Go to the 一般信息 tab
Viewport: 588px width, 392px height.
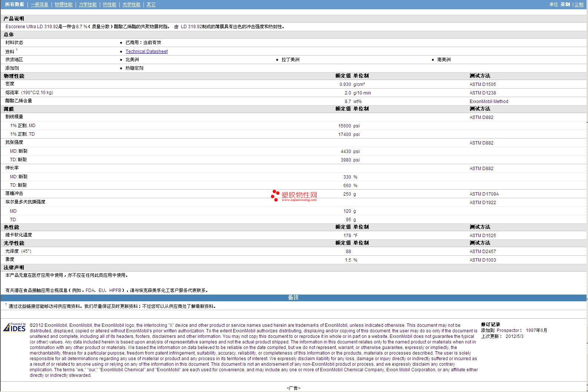[39, 4]
